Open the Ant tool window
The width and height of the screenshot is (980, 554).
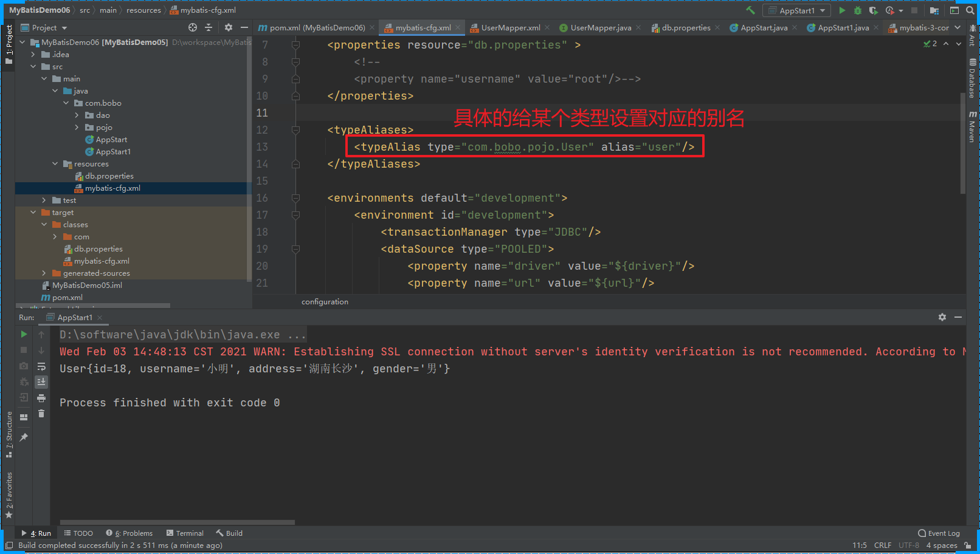point(973,36)
